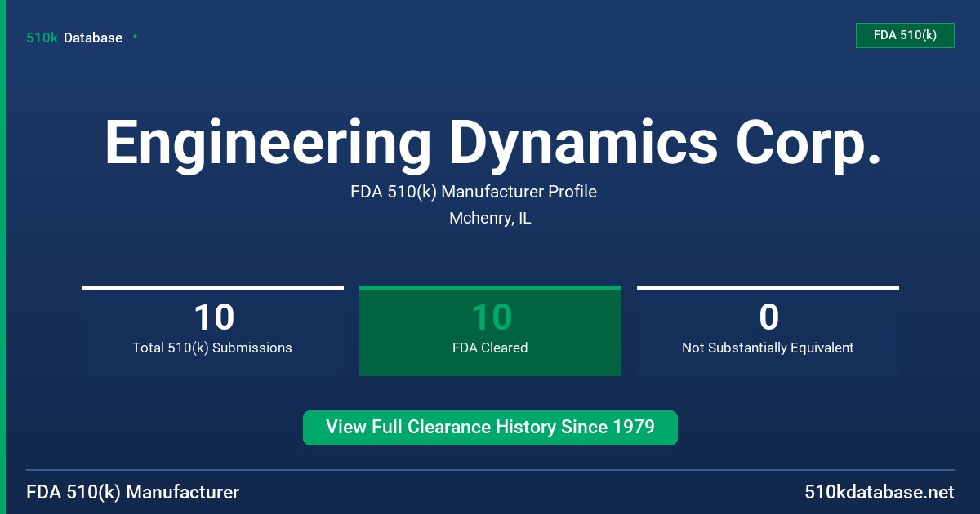
Task: Click the FDA 510(k) badge
Action: [905, 35]
